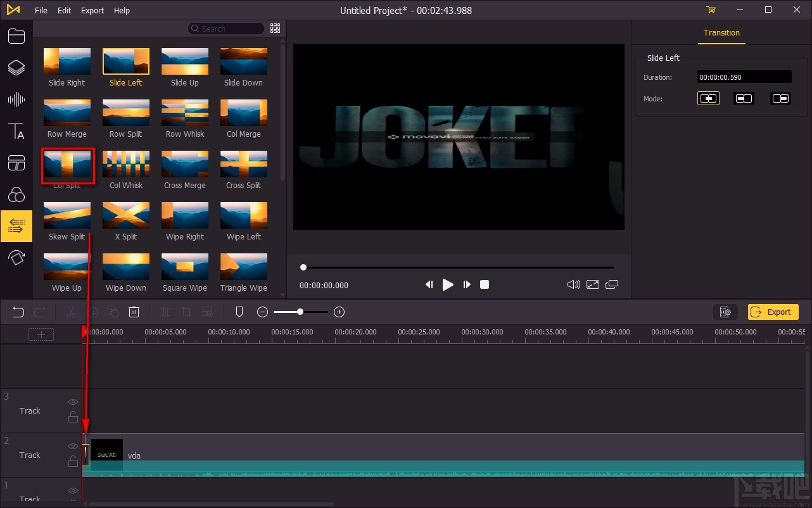
Task: Open the color filters panel
Action: coord(16,194)
